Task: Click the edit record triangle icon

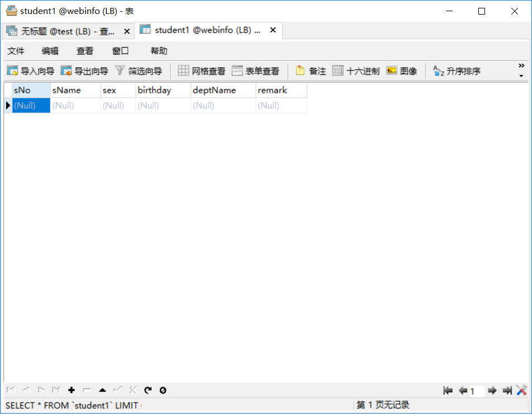Action: [x=102, y=390]
